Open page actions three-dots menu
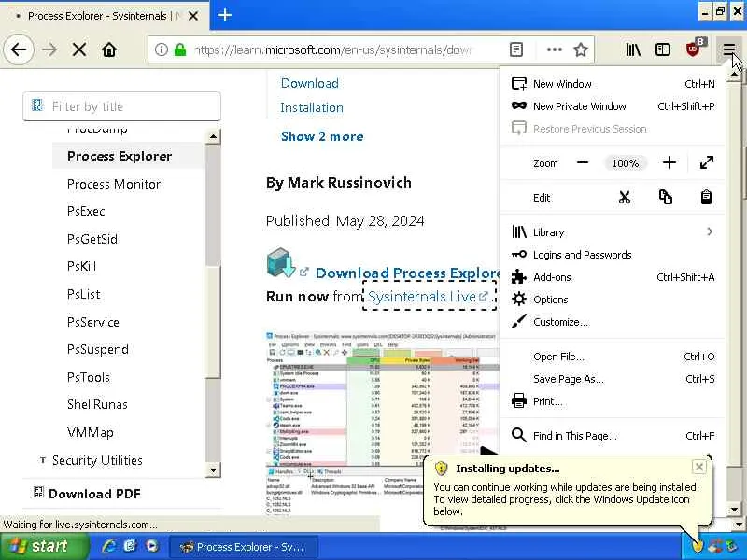 (x=554, y=49)
